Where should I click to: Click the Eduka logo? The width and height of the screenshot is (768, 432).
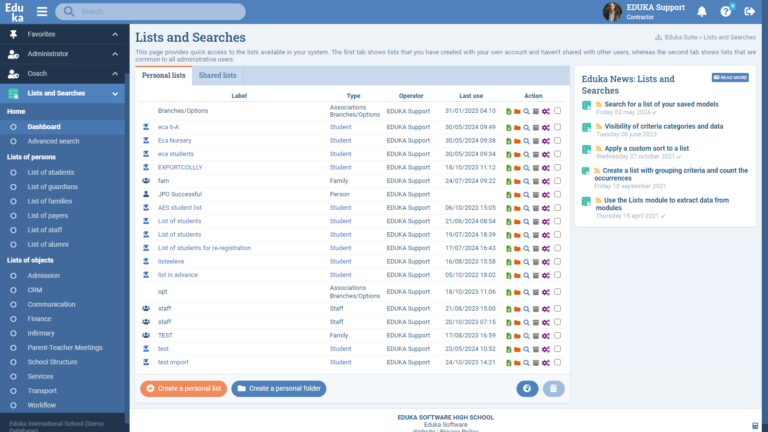(15, 12)
